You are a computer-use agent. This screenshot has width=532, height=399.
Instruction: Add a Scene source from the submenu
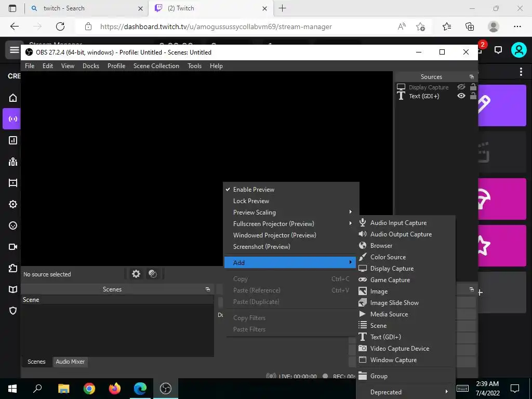pos(405,326)
